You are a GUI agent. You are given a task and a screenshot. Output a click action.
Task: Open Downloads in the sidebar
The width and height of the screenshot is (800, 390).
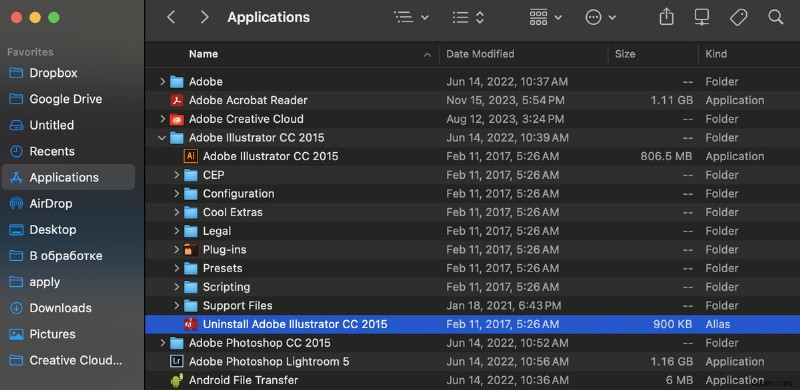[x=67, y=308]
